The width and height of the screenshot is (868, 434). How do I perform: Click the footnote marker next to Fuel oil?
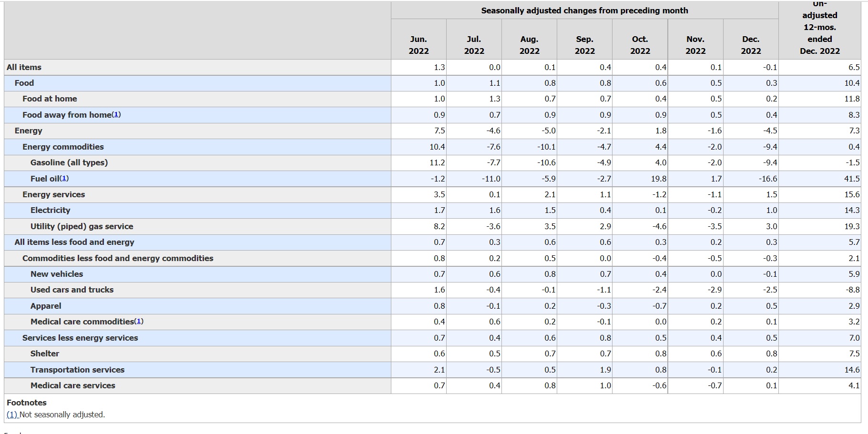pos(64,179)
